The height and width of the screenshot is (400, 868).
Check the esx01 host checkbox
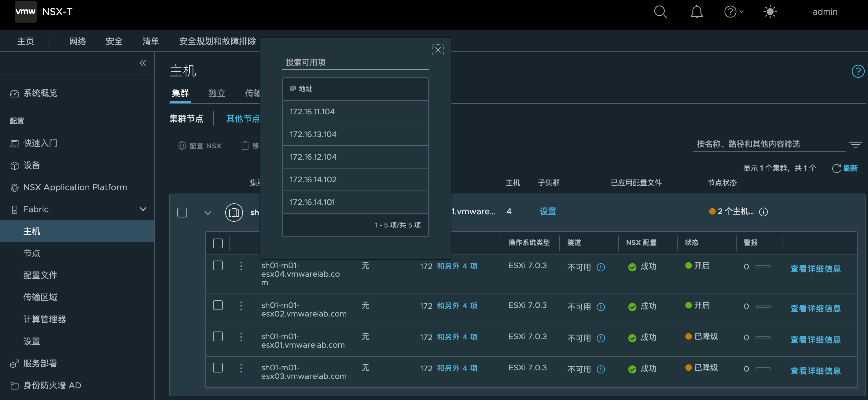point(218,336)
